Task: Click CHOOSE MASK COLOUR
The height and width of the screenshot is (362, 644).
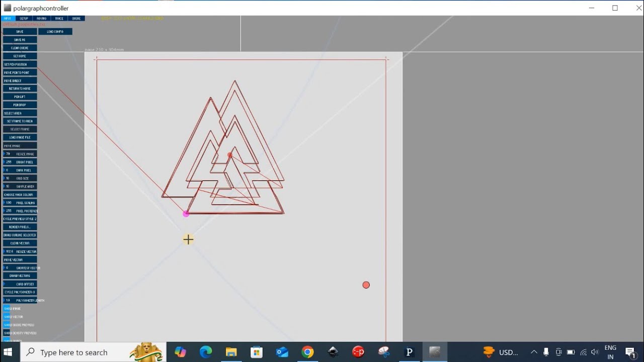Action: click(x=20, y=195)
